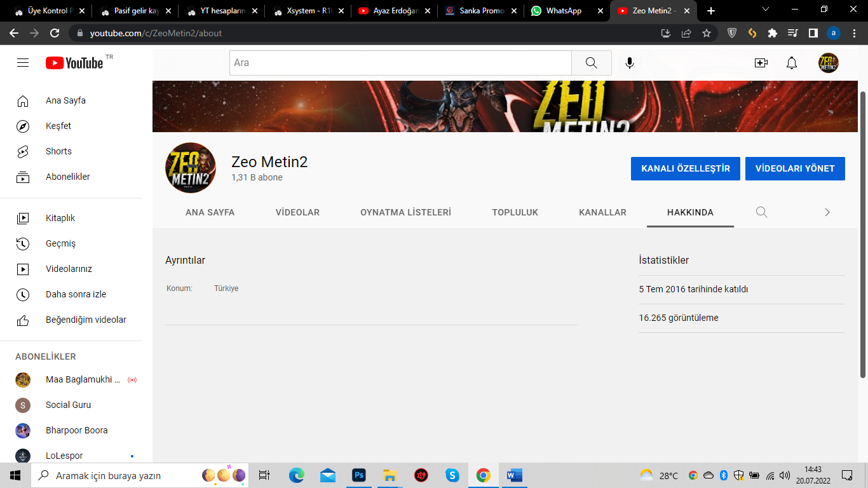Toggle Chrome side panel
Screen dimensions: 868x488
click(813, 33)
